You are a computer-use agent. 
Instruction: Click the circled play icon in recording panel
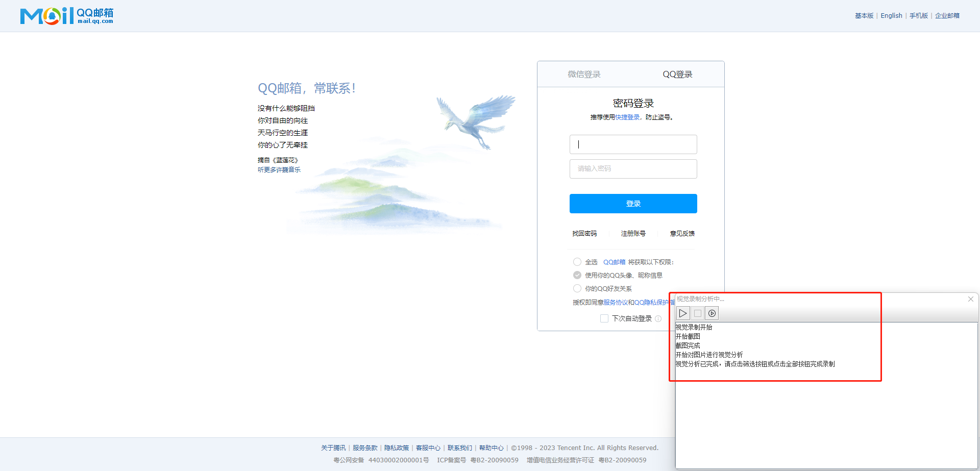pyautogui.click(x=712, y=313)
